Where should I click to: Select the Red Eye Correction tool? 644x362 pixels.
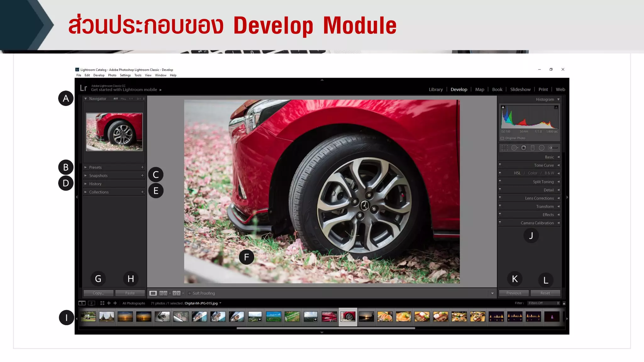tap(524, 148)
